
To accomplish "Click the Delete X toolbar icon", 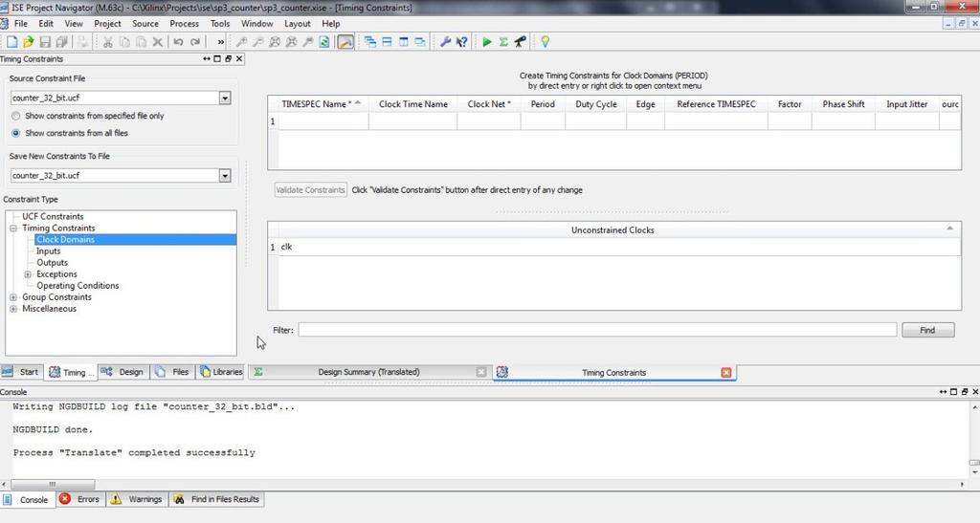I will coord(158,42).
